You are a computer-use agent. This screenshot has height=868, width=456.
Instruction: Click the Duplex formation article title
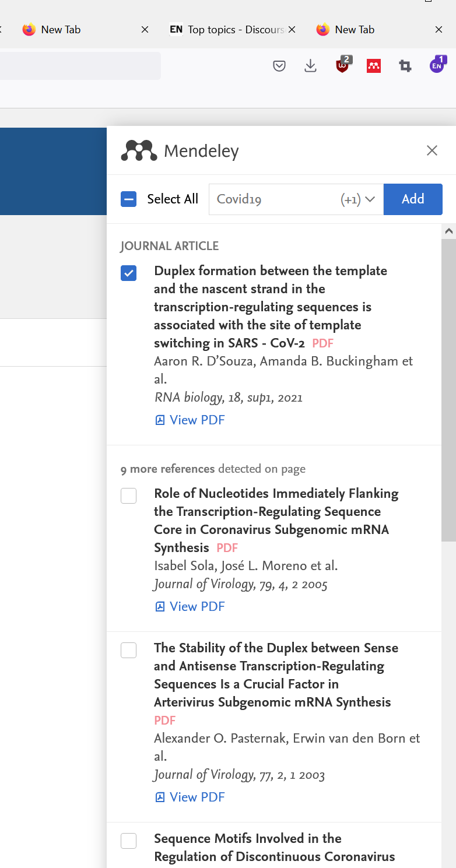tap(271, 307)
